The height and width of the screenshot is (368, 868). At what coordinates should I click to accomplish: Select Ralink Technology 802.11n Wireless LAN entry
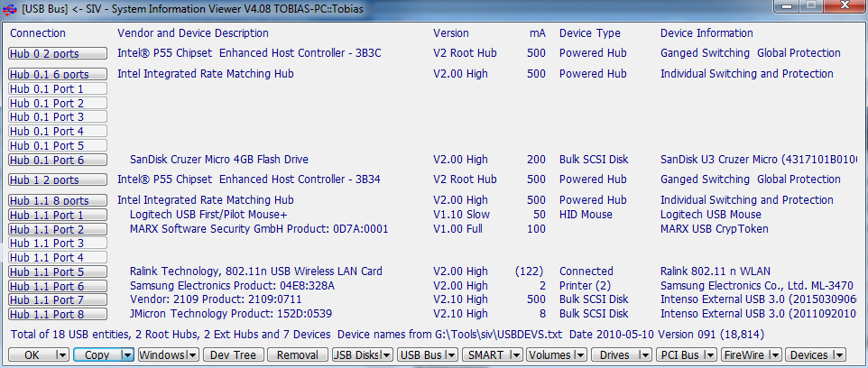tap(255, 271)
